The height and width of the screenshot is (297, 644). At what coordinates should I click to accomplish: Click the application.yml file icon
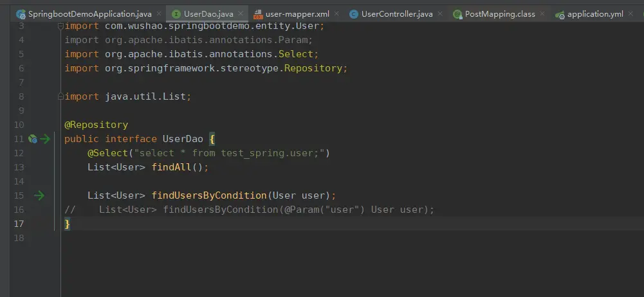click(x=560, y=15)
